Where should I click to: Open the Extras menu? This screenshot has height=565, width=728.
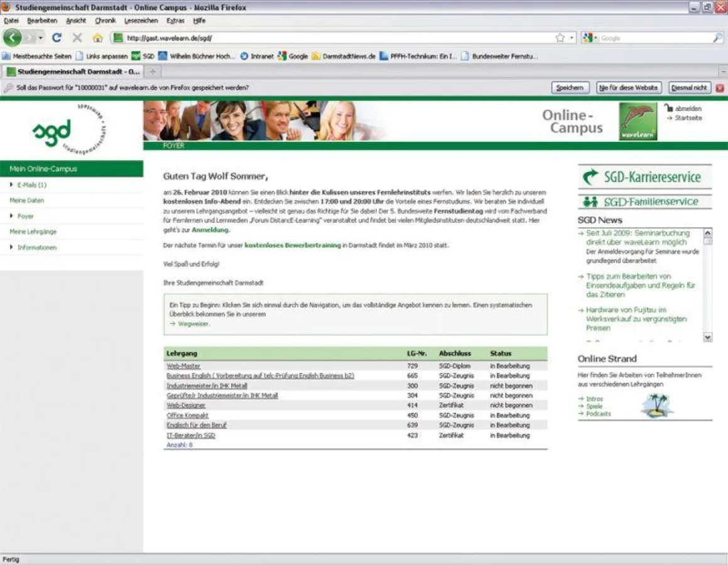[x=176, y=21]
